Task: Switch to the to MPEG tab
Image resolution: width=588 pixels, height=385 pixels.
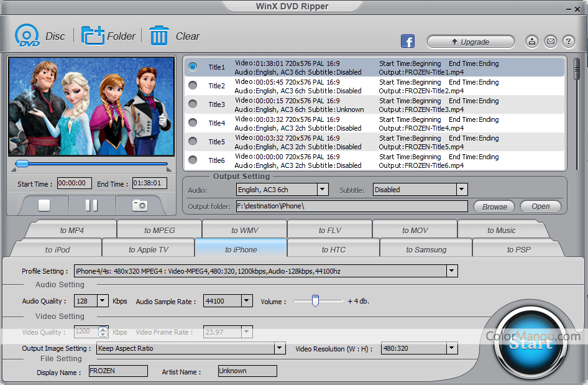Action: tap(159, 230)
